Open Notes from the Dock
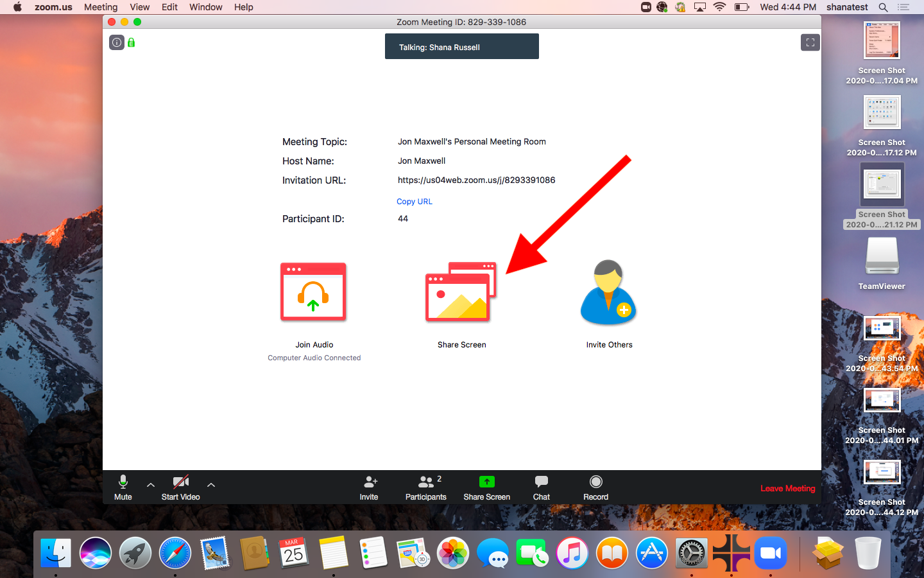The image size is (924, 578). pos(334,552)
